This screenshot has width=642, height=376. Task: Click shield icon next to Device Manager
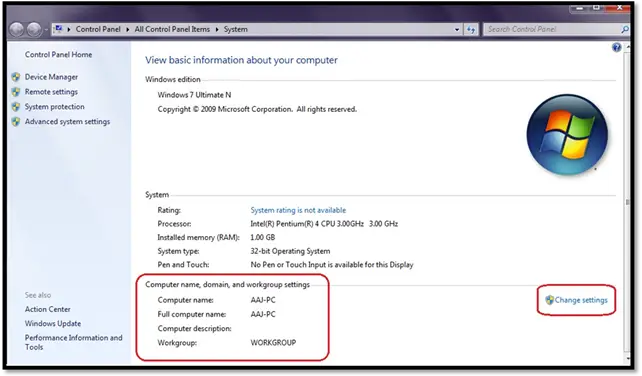click(x=16, y=77)
